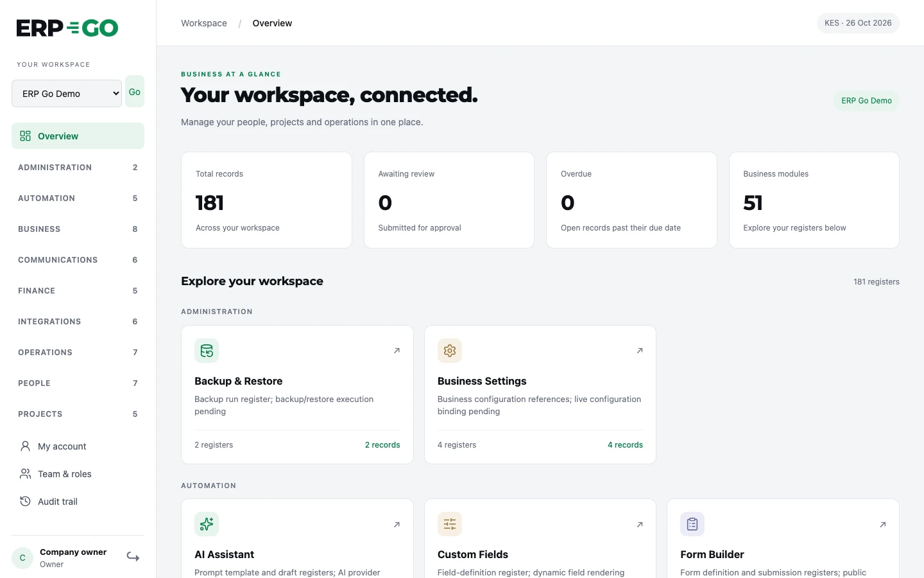Open the ERP Go Demo workspace dropdown
Screen dimensions: 924x578
[x=67, y=94]
